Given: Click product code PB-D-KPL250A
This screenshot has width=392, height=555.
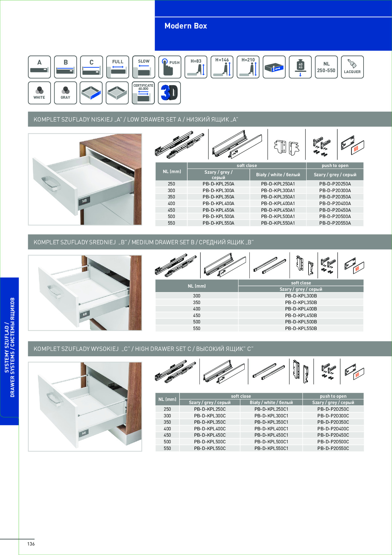Looking at the screenshot, I should click(x=218, y=184).
